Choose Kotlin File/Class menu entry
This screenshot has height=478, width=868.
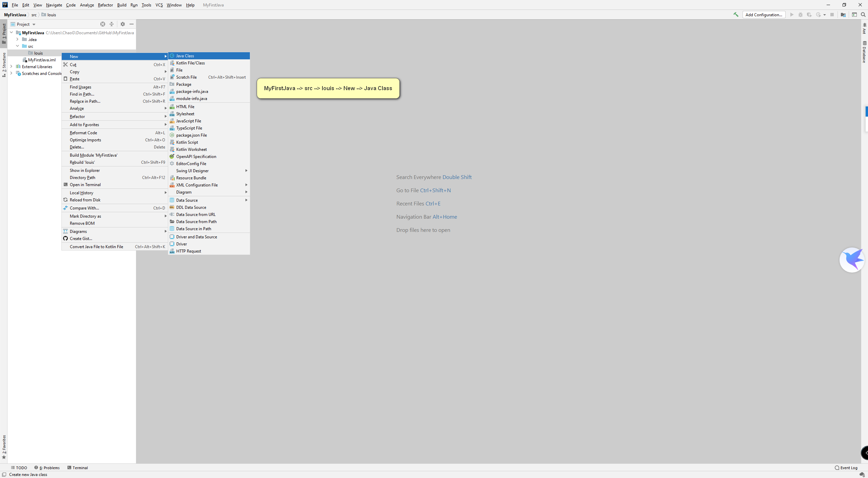pos(190,63)
